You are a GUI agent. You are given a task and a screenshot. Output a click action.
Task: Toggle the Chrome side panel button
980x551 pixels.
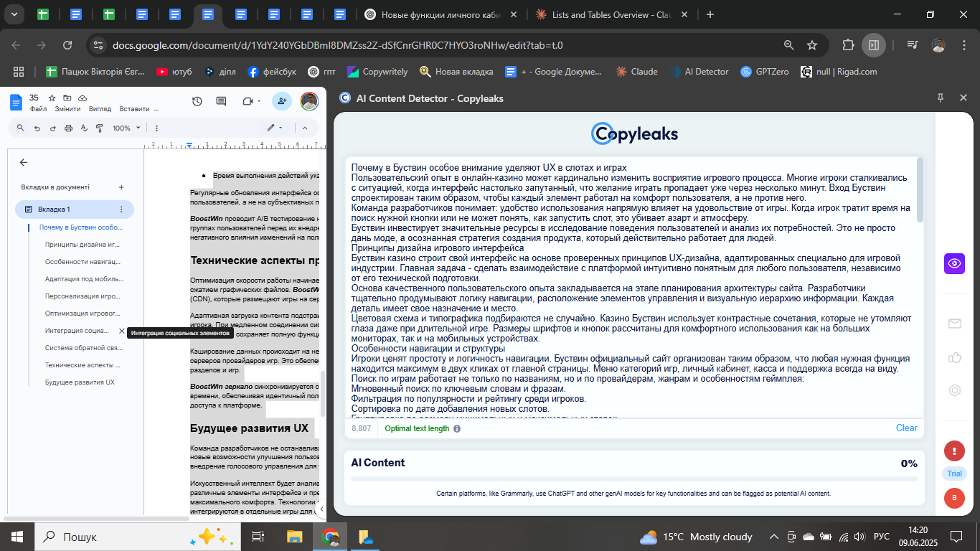click(x=874, y=45)
